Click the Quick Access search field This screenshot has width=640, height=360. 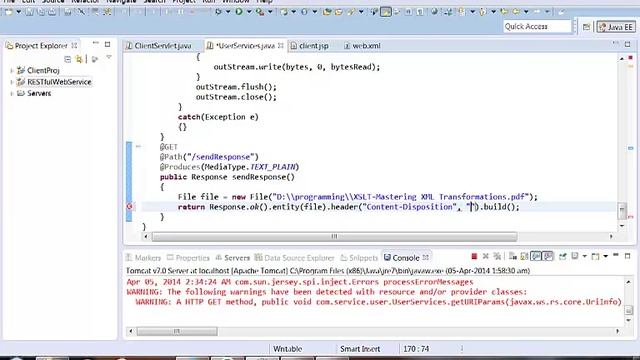coord(537,27)
